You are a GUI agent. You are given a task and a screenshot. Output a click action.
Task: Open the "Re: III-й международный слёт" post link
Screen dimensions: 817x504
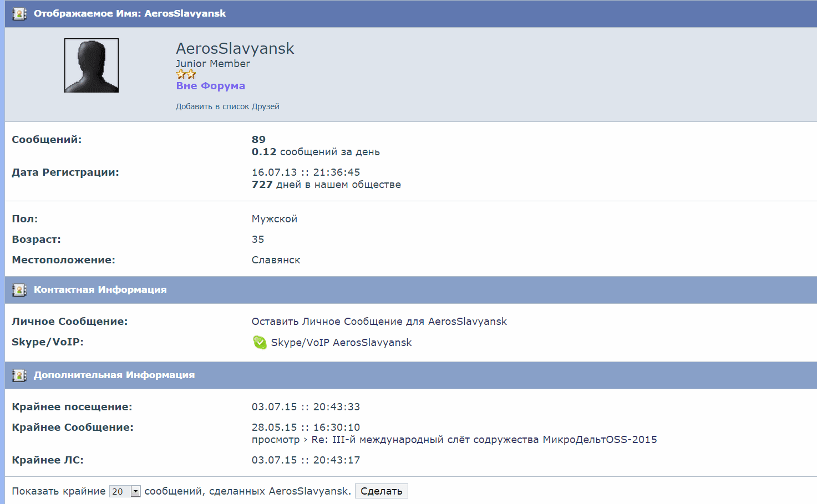coord(484,440)
